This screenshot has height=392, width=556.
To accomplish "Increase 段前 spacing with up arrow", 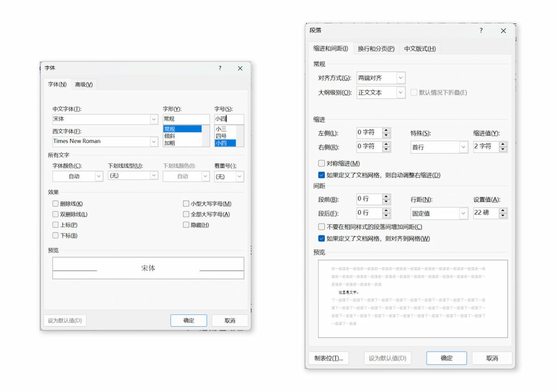I will click(x=386, y=196).
